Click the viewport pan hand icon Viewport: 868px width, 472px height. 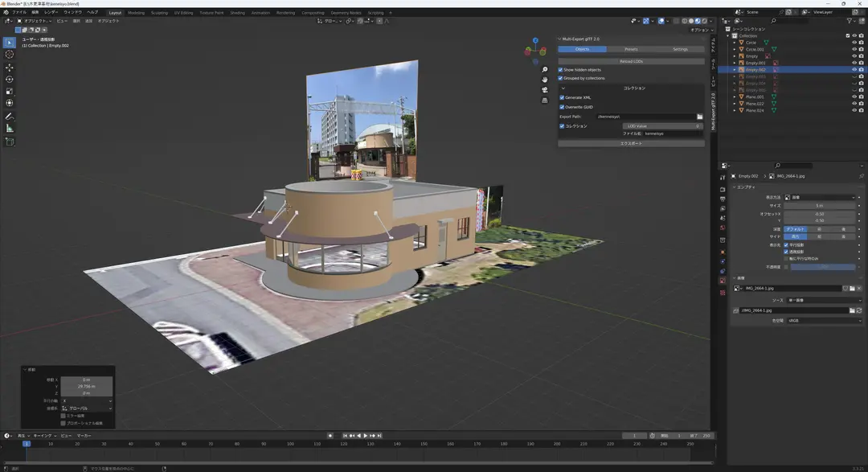(545, 80)
